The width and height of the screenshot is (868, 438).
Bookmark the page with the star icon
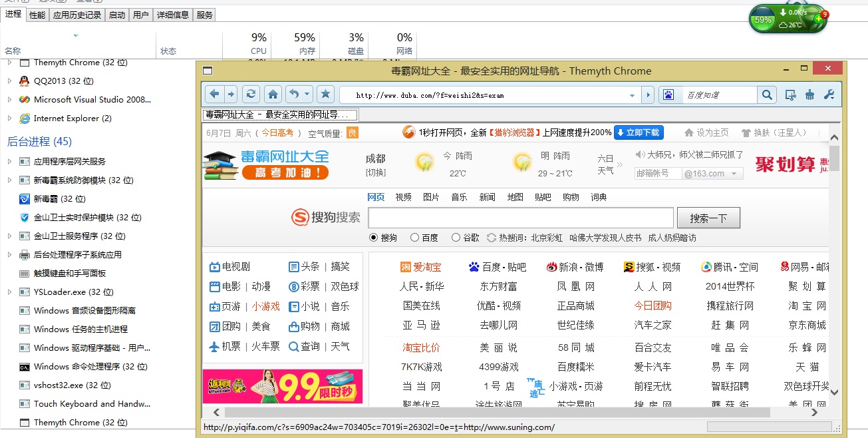pyautogui.click(x=325, y=94)
